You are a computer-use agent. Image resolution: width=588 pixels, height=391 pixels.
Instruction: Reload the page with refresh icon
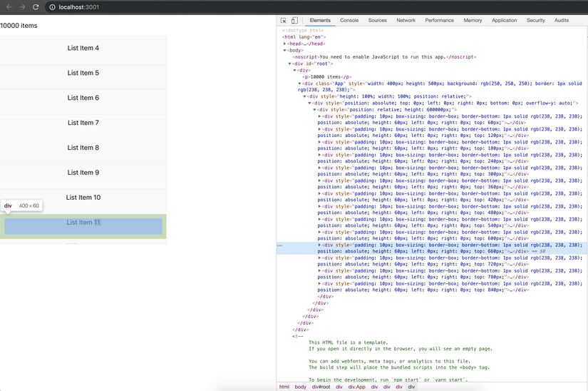click(x=36, y=7)
